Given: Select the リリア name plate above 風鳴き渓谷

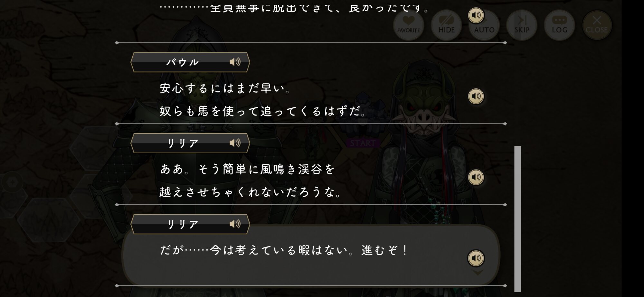Looking at the screenshot, I should pos(190,143).
